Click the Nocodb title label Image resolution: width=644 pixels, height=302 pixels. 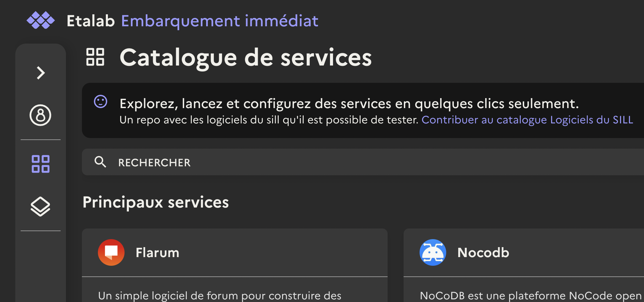coord(483,252)
